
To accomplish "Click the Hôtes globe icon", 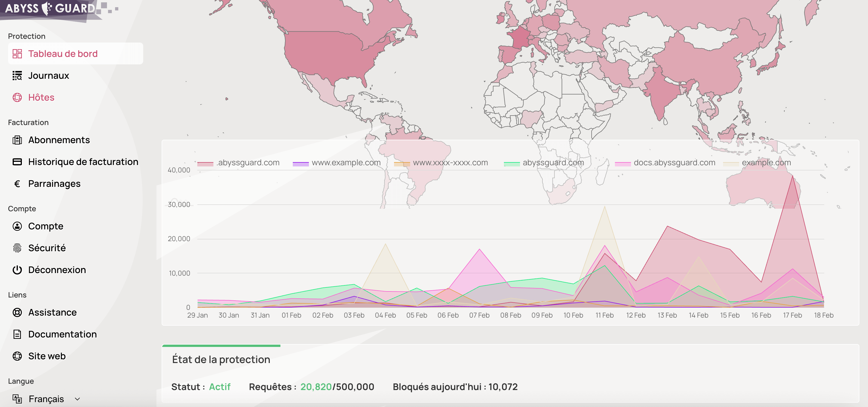I will click(x=17, y=98).
